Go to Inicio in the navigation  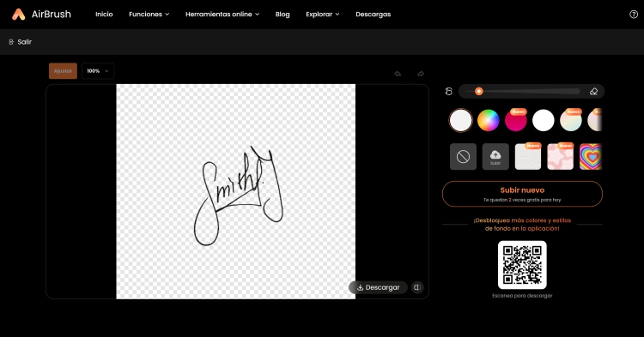tap(104, 14)
